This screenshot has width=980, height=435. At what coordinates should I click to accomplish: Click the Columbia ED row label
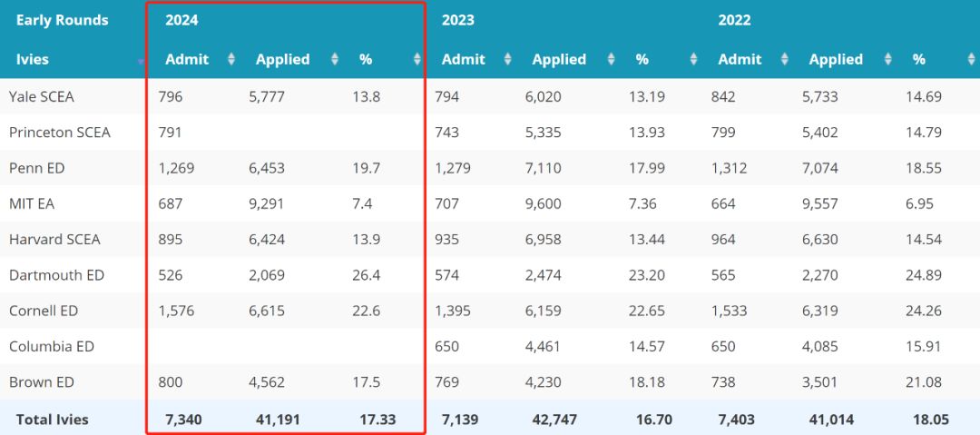(x=51, y=346)
